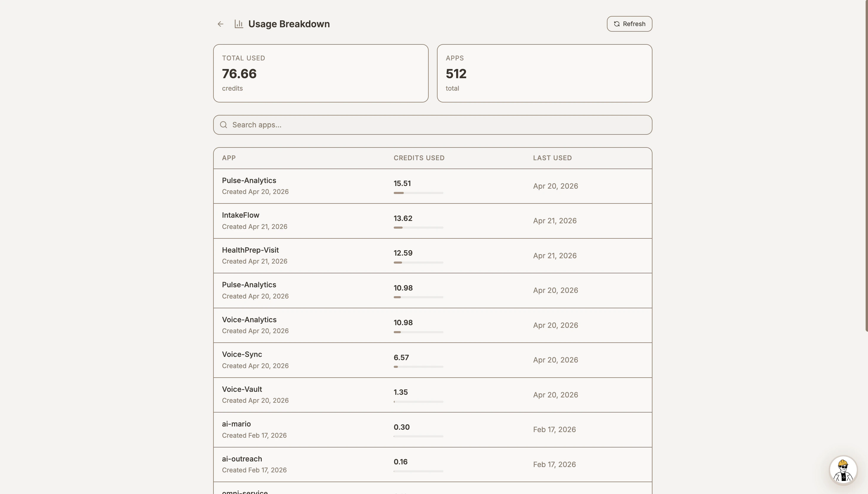Open the assistant avatar in the bottom corner
Image resolution: width=868 pixels, height=494 pixels.
pos(843,470)
